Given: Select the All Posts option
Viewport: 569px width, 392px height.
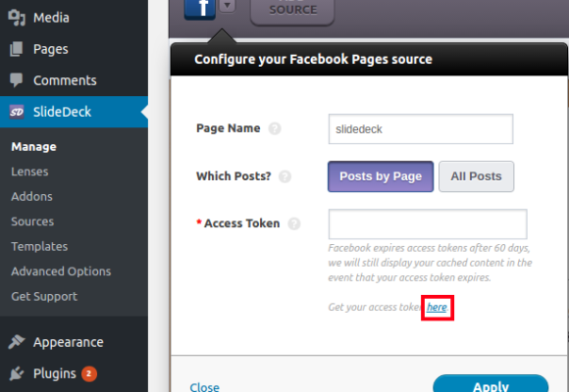Looking at the screenshot, I should pos(476,176).
